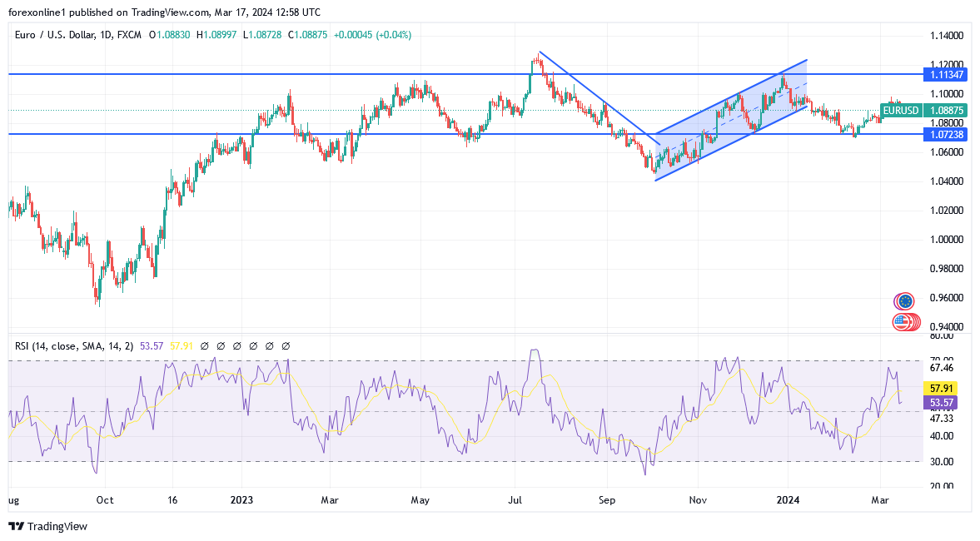Screen dimensions: 980x541
Task: Click the 0.96000 price scale label
Action: click(x=946, y=297)
